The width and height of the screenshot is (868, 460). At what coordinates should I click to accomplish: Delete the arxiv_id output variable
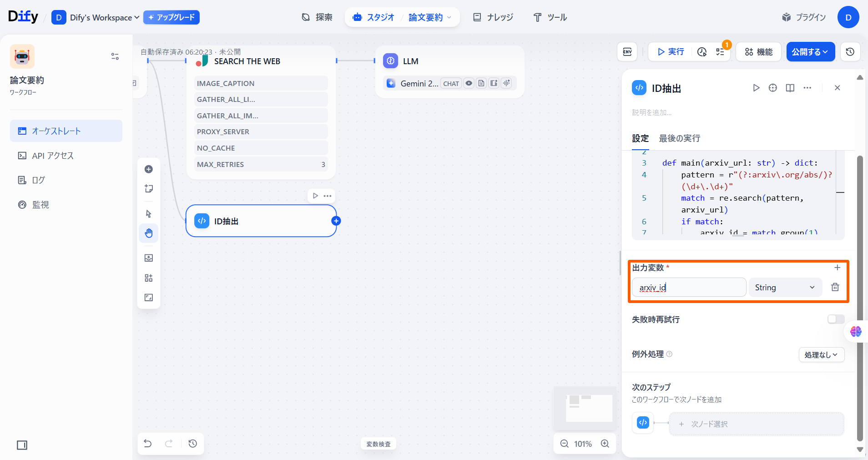pos(835,287)
